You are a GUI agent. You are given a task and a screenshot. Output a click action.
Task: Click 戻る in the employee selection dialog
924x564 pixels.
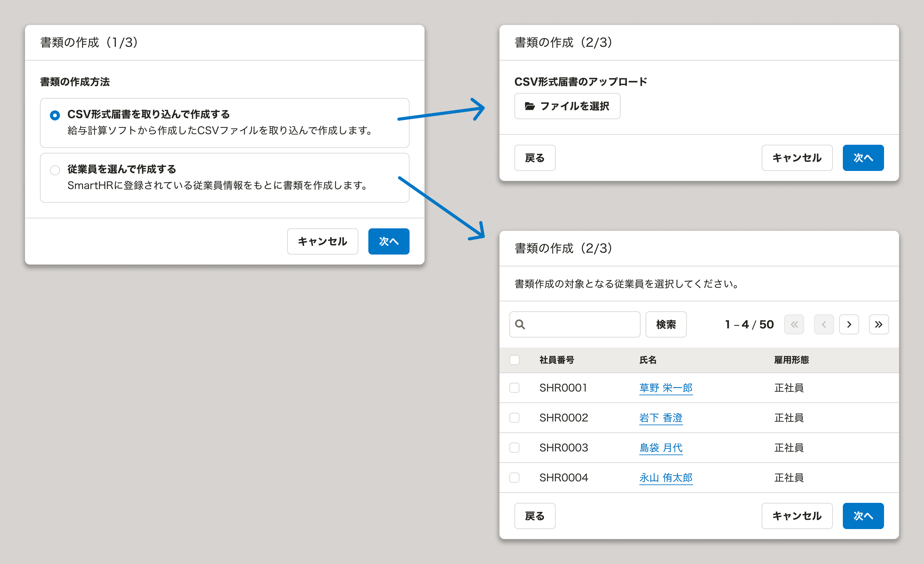pos(534,516)
